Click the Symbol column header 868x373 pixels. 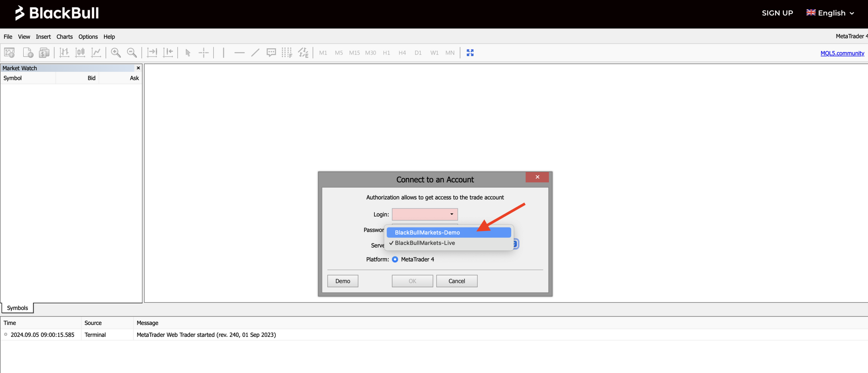(x=28, y=78)
